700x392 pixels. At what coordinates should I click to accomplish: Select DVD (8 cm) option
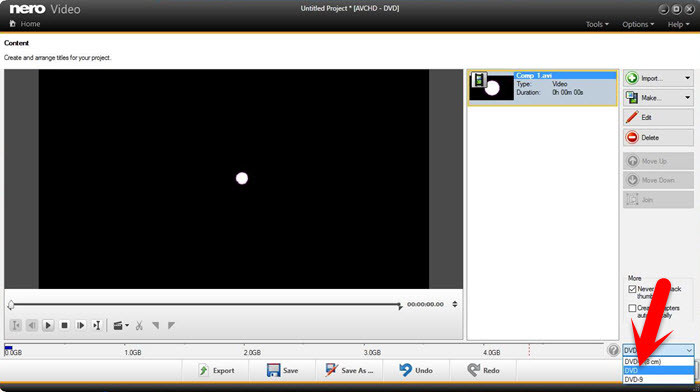[658, 362]
